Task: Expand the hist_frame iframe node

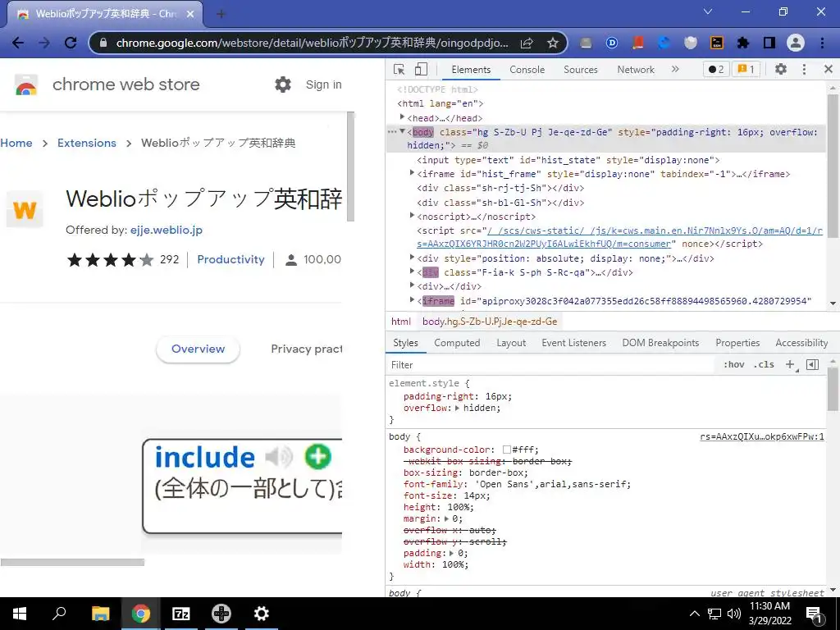Action: [412, 173]
